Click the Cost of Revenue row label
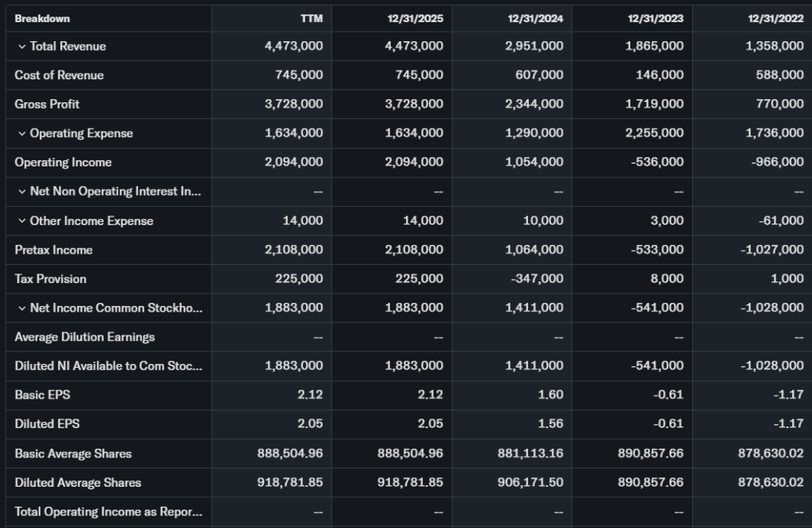 point(59,75)
